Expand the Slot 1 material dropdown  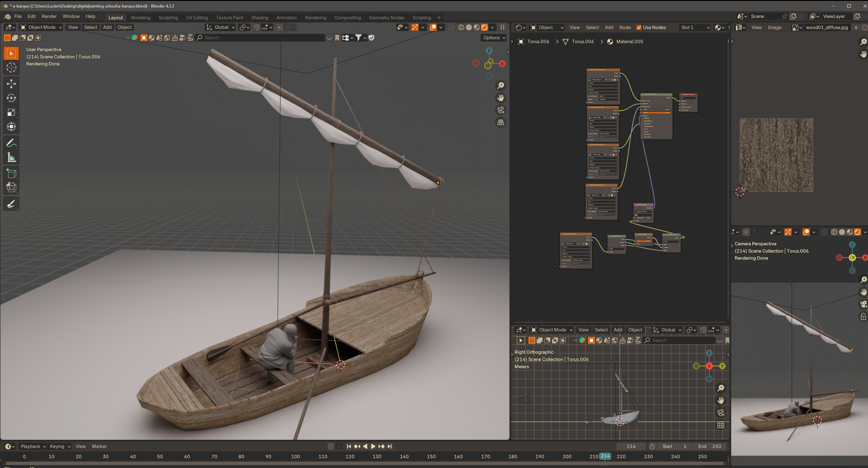point(695,28)
